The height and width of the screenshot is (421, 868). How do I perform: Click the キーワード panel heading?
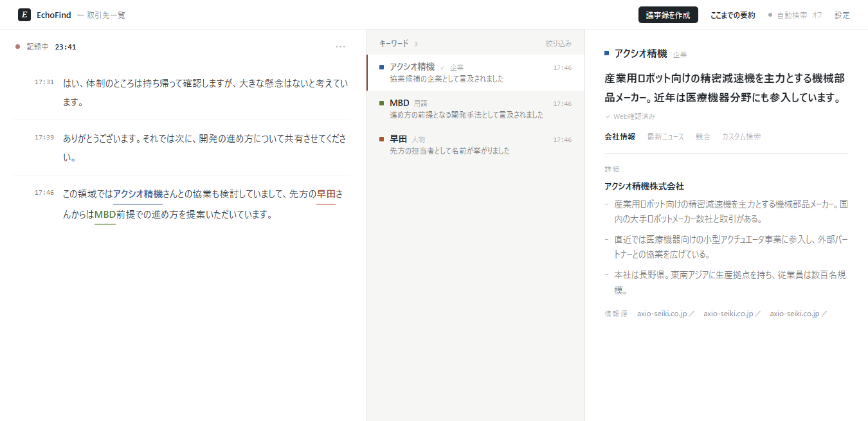tap(393, 44)
